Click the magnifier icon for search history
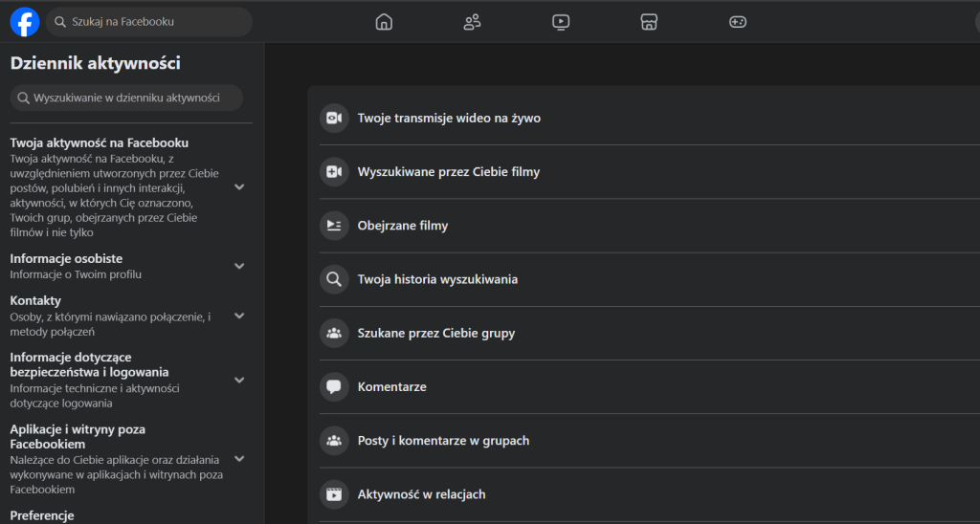Screen dimensions: 980x524 pos(334,279)
